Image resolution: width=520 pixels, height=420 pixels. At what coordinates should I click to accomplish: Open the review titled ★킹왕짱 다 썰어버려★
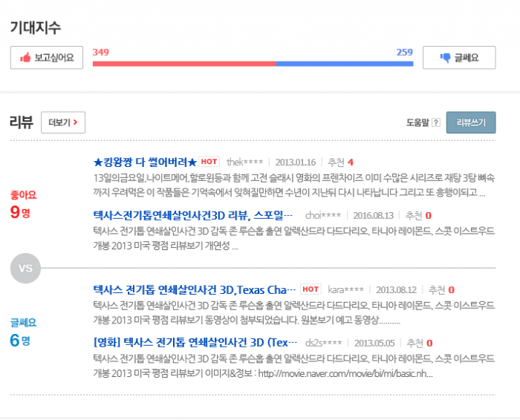[145, 162]
